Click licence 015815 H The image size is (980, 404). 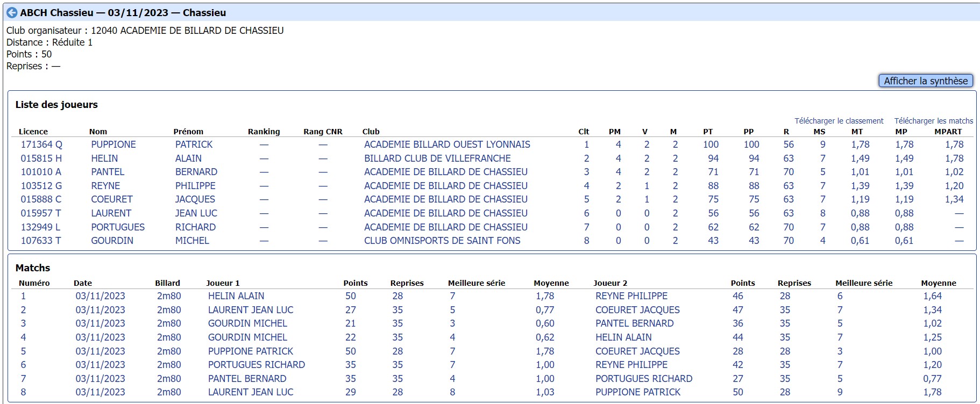[x=41, y=158]
